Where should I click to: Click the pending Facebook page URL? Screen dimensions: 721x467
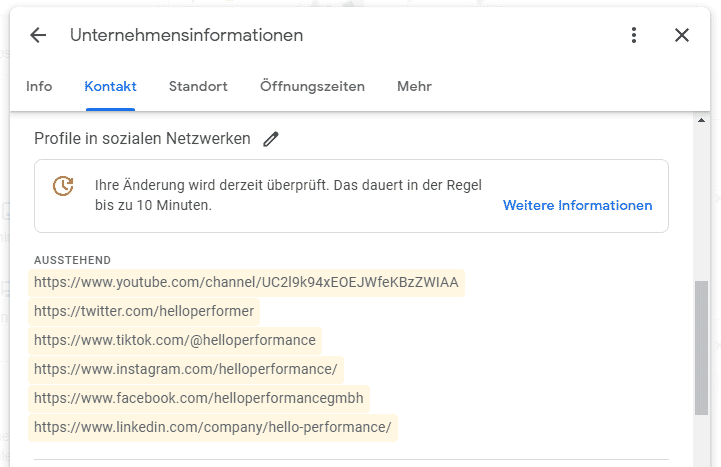[x=199, y=398]
